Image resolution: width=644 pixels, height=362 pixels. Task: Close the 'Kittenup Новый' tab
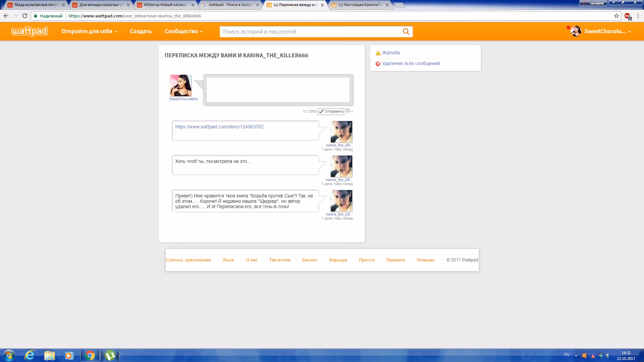pyautogui.click(x=193, y=5)
